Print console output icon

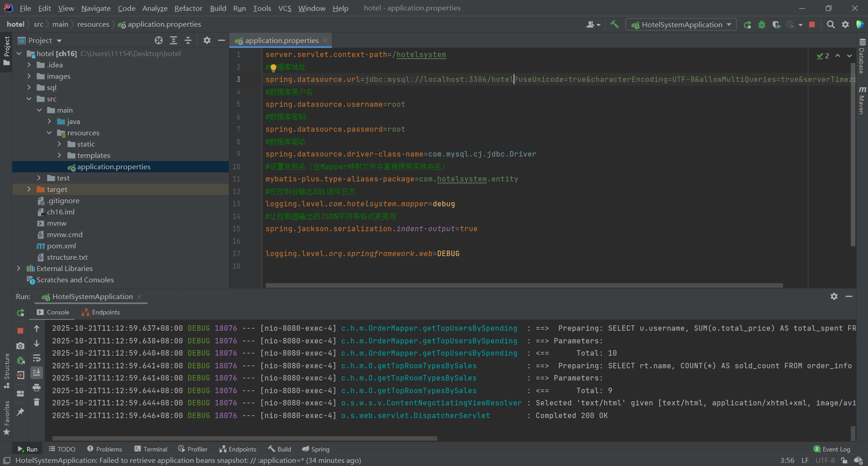(x=37, y=387)
